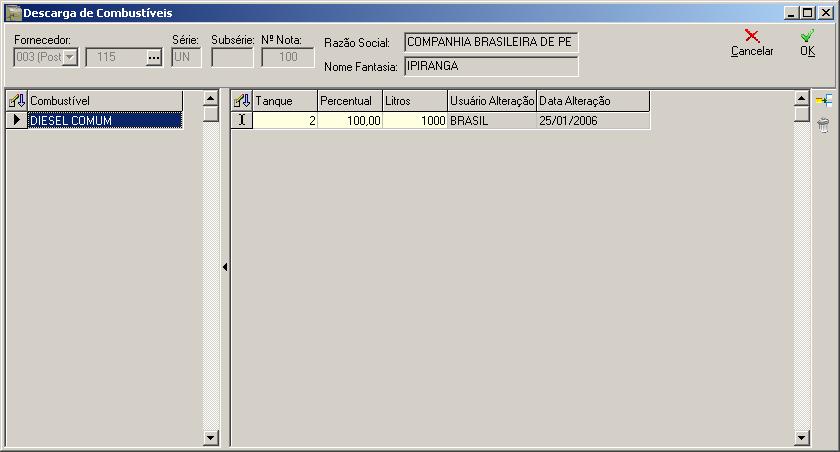The width and height of the screenshot is (840, 452).
Task: Click the BRASIL user cell
Action: tap(492, 120)
